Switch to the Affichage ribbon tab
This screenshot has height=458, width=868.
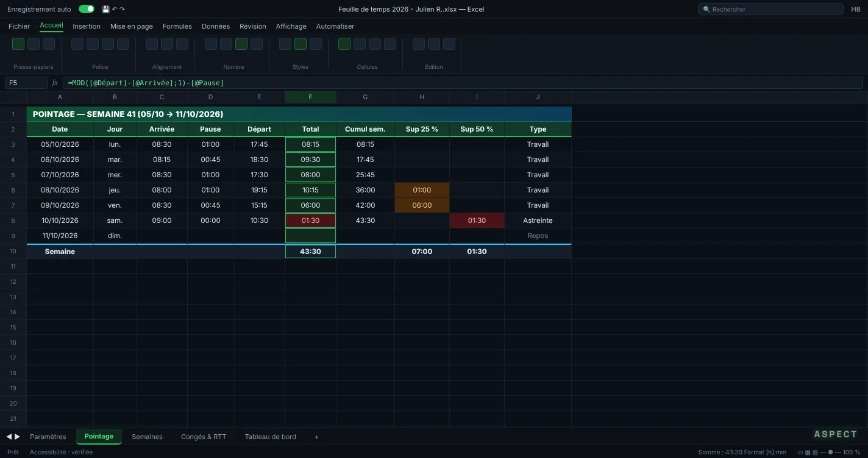tap(291, 26)
